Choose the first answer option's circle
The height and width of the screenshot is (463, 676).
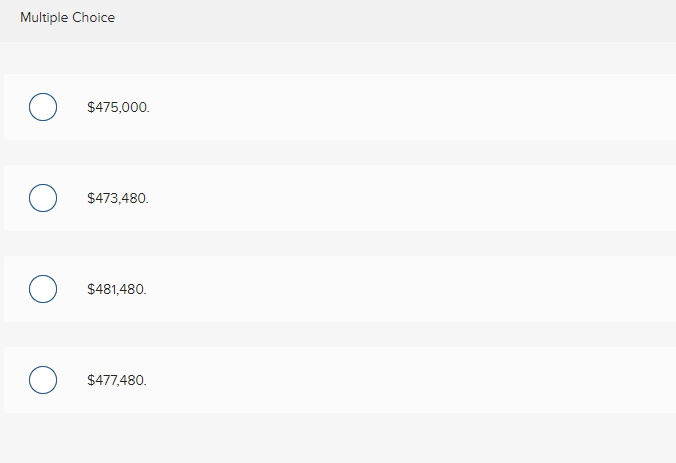click(42, 107)
